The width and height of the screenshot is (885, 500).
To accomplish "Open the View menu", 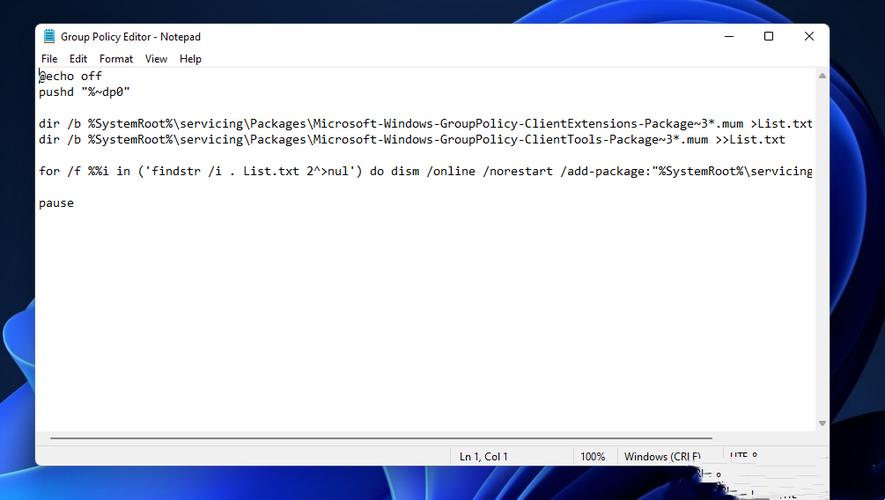I will 156,59.
